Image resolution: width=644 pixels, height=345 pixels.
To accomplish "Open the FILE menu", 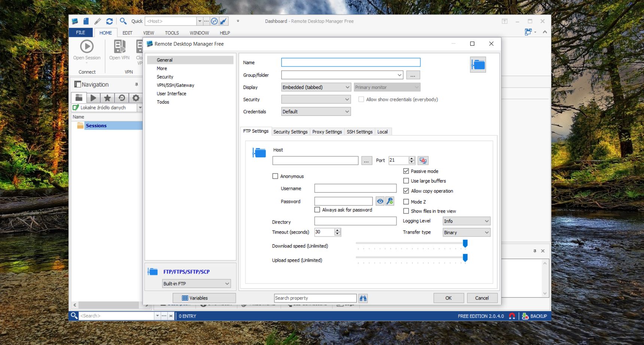I will tap(80, 33).
